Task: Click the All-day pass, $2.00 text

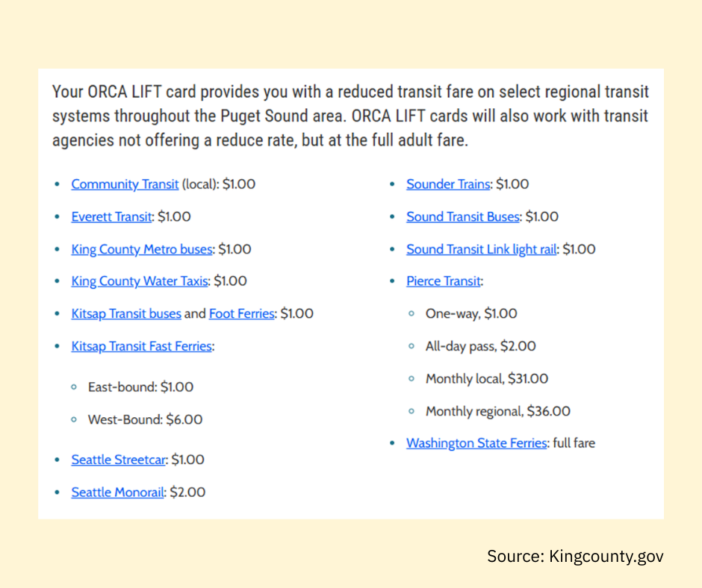Action: coord(480,346)
